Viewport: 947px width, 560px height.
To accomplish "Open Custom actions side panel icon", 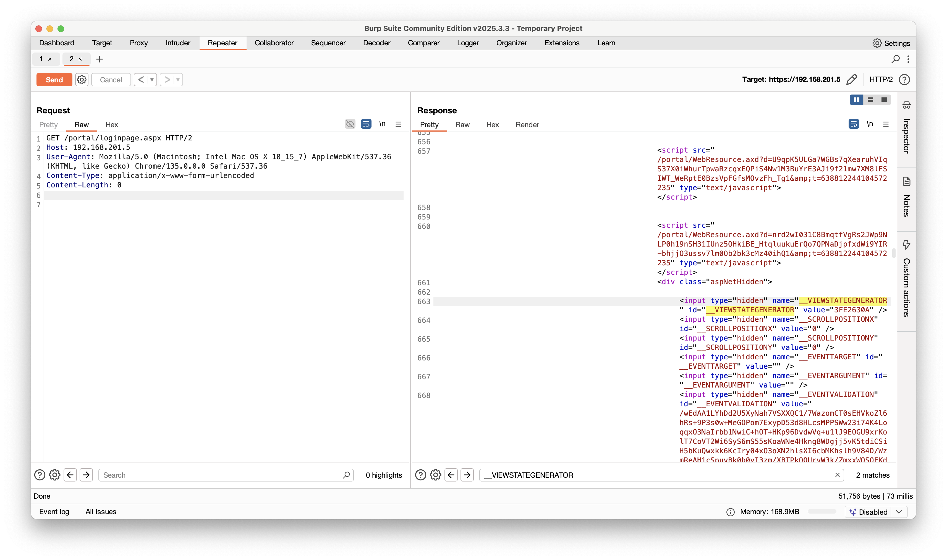I will [906, 245].
